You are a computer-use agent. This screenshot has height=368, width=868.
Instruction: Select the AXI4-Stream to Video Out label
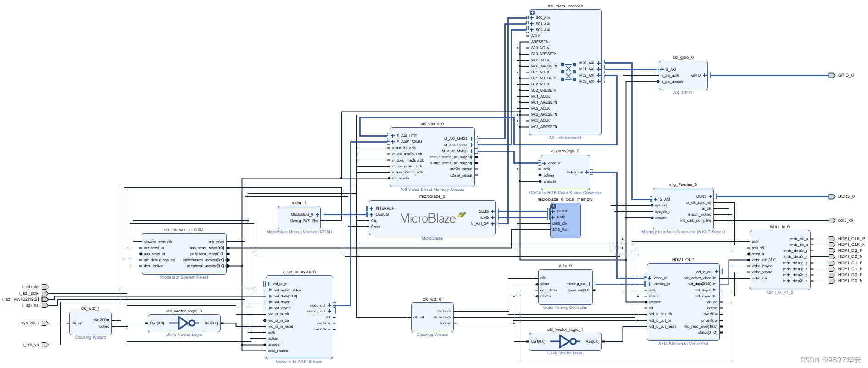pos(683,343)
